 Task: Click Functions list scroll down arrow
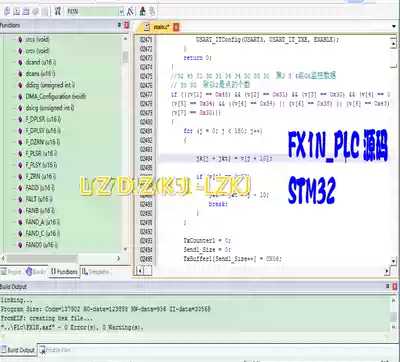pos(125,249)
